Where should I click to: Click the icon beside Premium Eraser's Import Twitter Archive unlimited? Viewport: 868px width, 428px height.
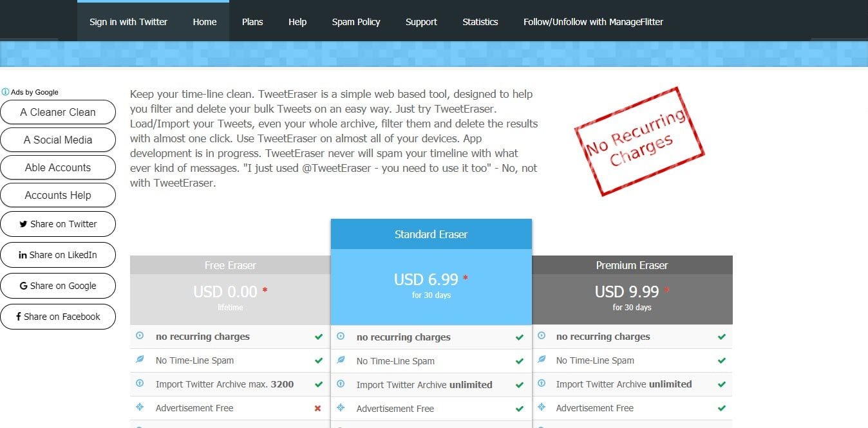coord(542,384)
